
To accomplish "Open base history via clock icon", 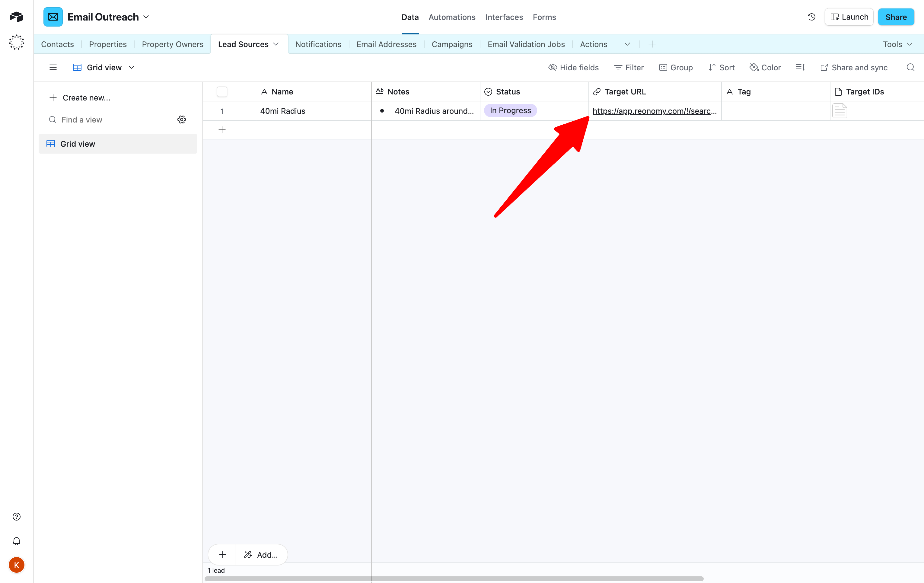I will 811,17.
